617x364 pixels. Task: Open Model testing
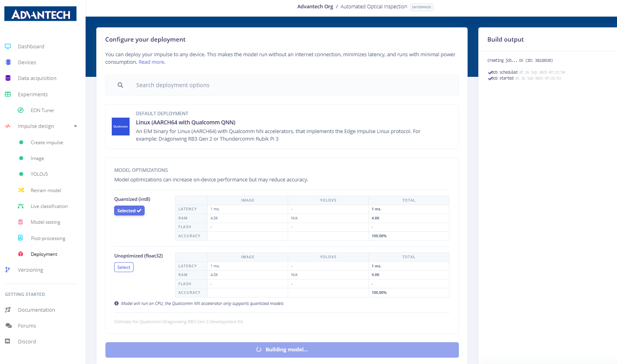45,222
